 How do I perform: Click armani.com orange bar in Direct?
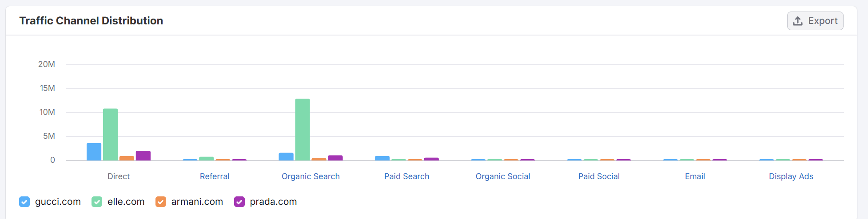[127, 158]
